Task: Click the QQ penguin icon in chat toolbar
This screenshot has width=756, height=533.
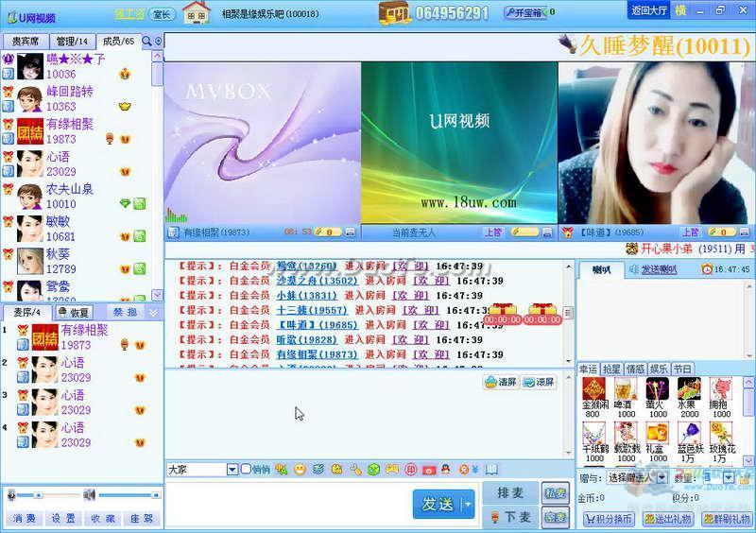Action: pos(446,469)
